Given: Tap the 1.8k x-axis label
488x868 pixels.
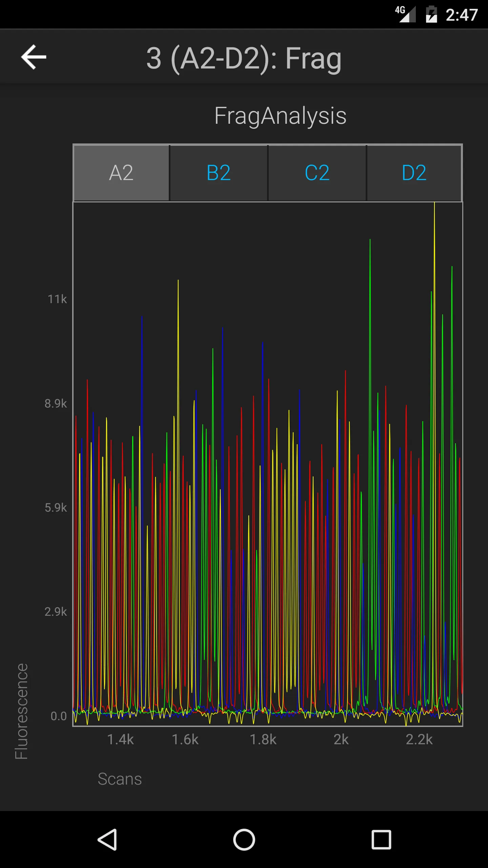Looking at the screenshot, I should pos(263,739).
